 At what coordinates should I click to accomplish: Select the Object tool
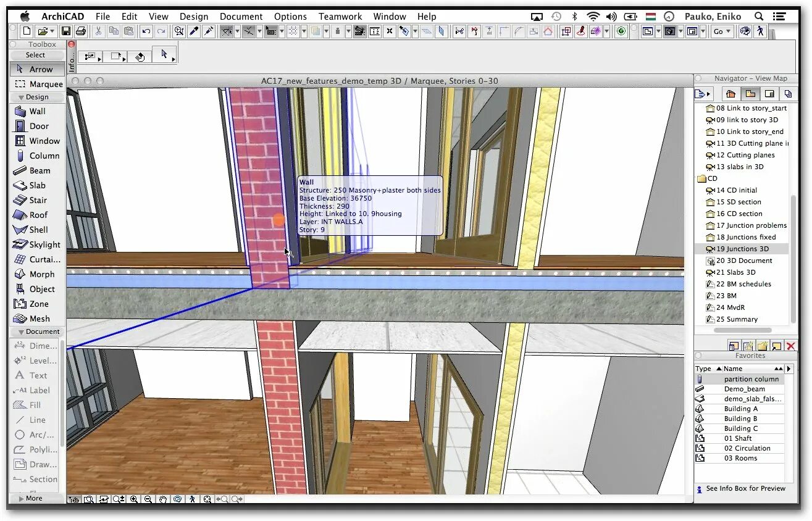pyautogui.click(x=37, y=289)
